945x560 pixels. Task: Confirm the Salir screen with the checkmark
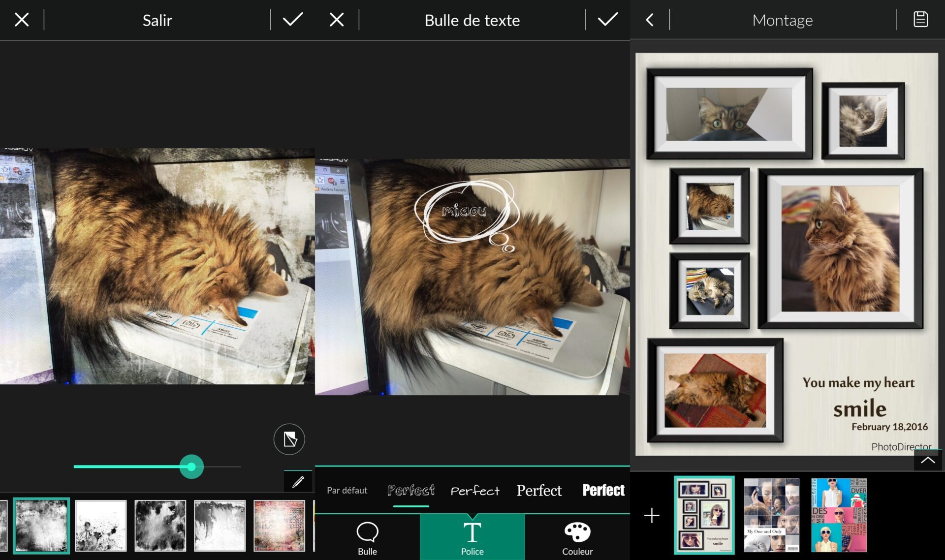point(292,20)
